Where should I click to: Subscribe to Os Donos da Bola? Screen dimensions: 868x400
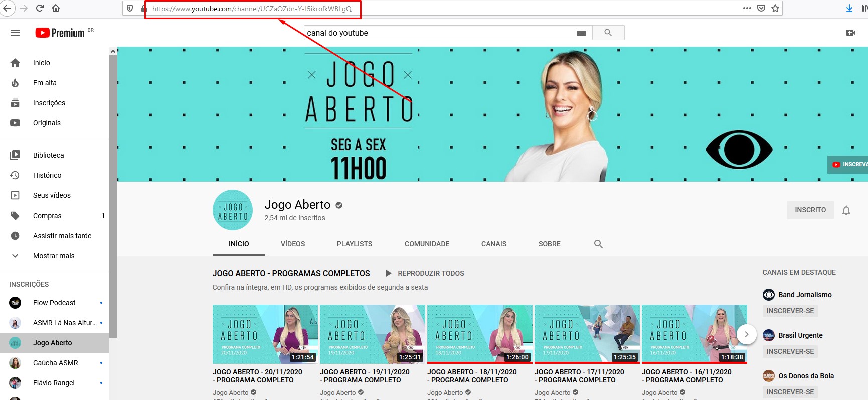click(790, 392)
